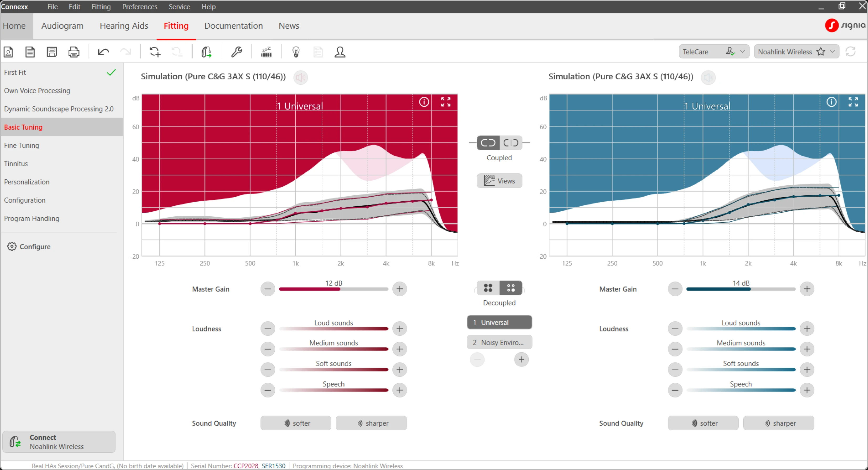This screenshot has width=868, height=470.
Task: Expand the blue graph to full screen
Action: point(853,102)
